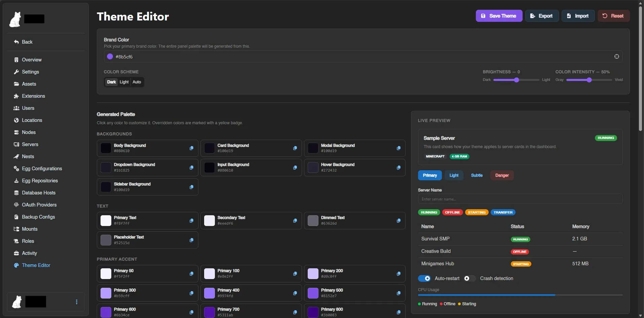This screenshot has width=644, height=318.
Task: Reset the theme to defaults
Action: pyautogui.click(x=613, y=16)
